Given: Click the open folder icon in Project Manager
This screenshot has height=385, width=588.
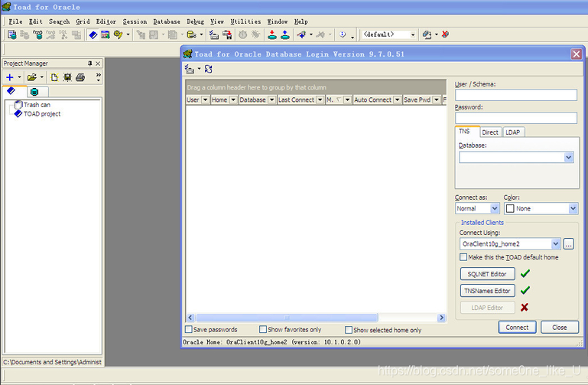Looking at the screenshot, I should point(32,77).
